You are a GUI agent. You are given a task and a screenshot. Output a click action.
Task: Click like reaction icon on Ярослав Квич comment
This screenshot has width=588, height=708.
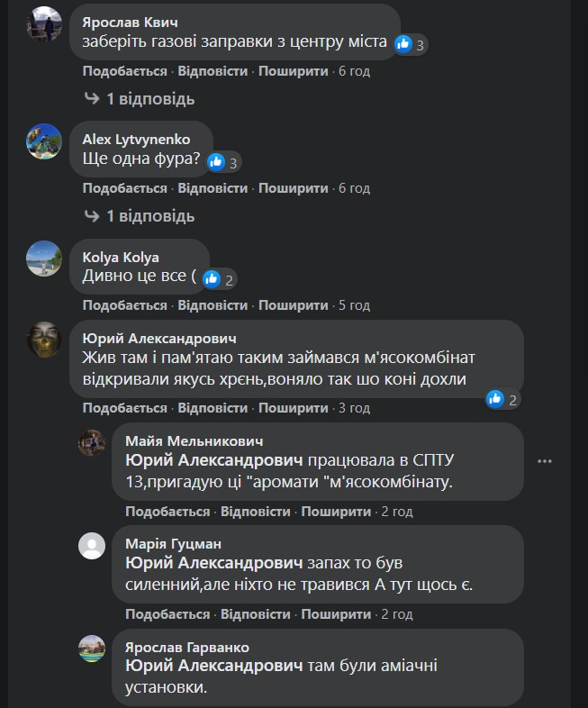(x=403, y=43)
